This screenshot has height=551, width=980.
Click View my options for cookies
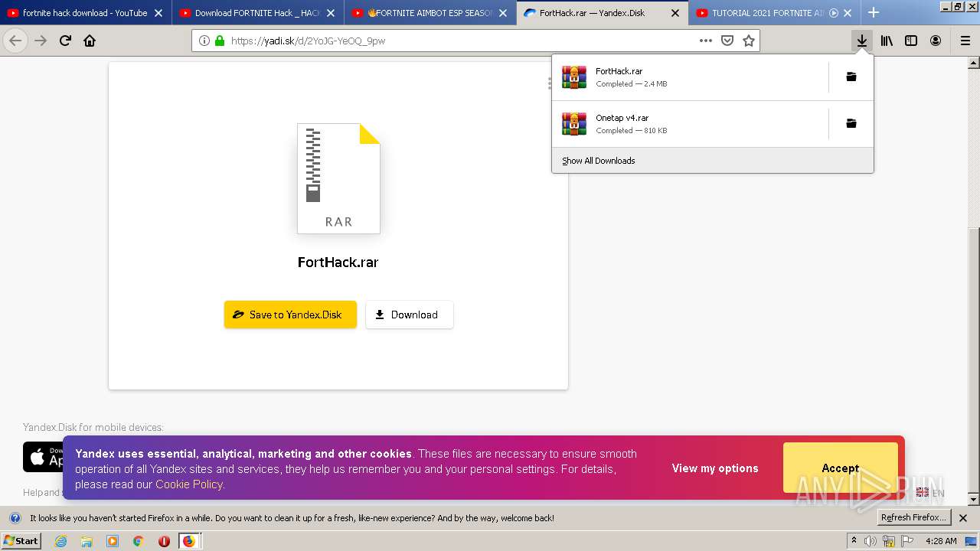pyautogui.click(x=715, y=468)
